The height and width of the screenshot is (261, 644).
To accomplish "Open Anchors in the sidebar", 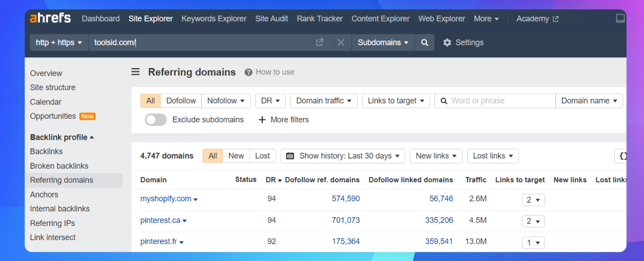I will 44,194.
